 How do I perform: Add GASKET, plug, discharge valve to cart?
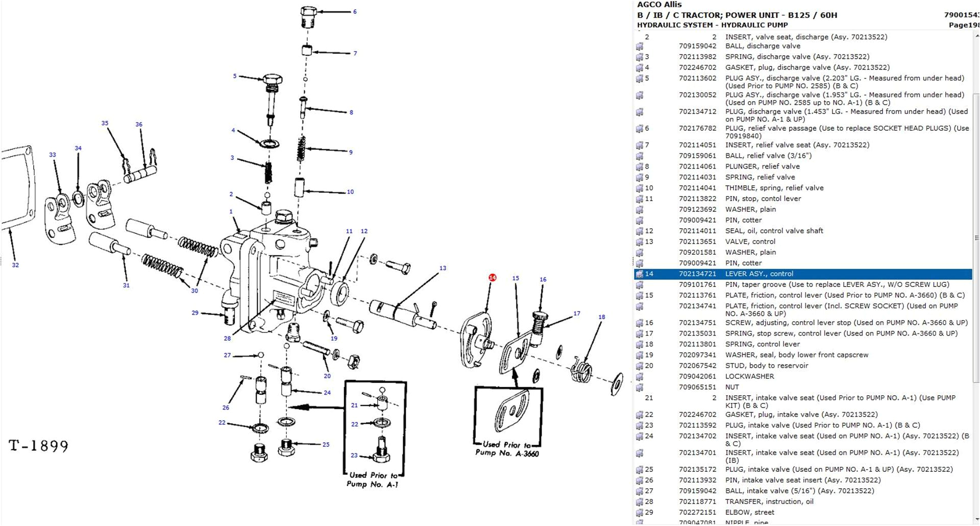pos(639,67)
